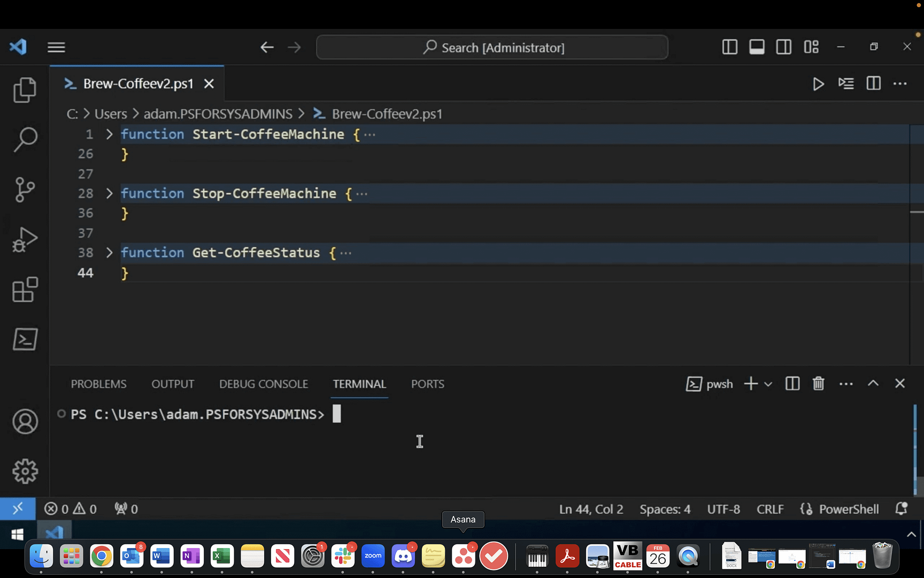Image resolution: width=924 pixels, height=578 pixels.
Task: Open Discord in the dock
Action: coord(403,557)
